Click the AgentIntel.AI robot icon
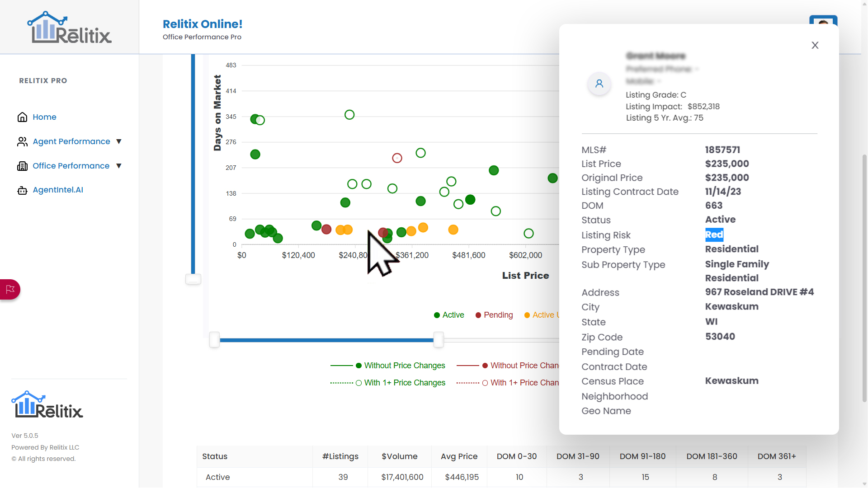The image size is (868, 488). pos(22,191)
